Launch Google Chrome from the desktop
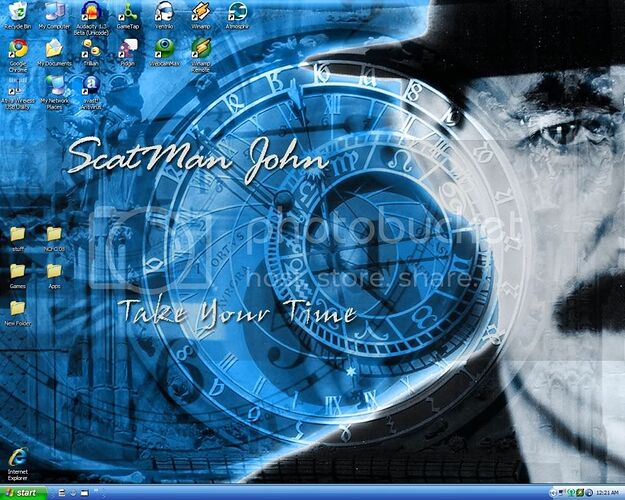 click(x=17, y=49)
